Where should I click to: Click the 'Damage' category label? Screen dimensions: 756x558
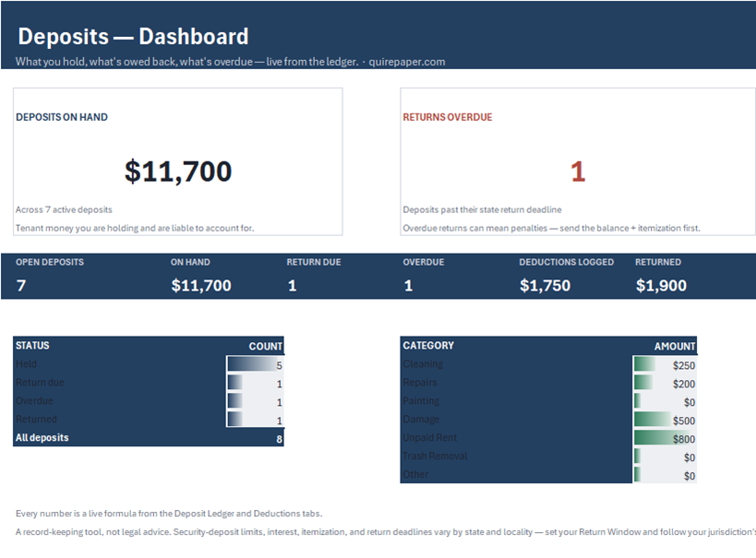(x=421, y=419)
